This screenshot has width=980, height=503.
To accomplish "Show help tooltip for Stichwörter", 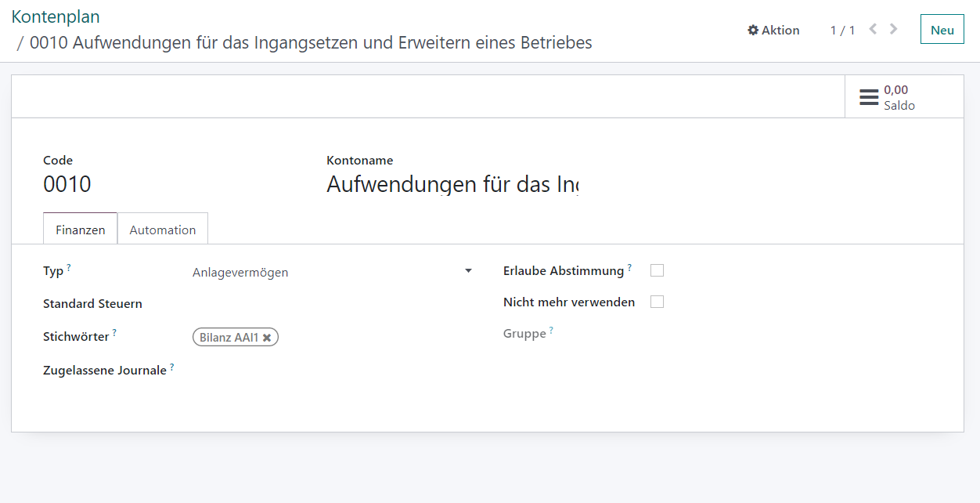I will (114, 332).
